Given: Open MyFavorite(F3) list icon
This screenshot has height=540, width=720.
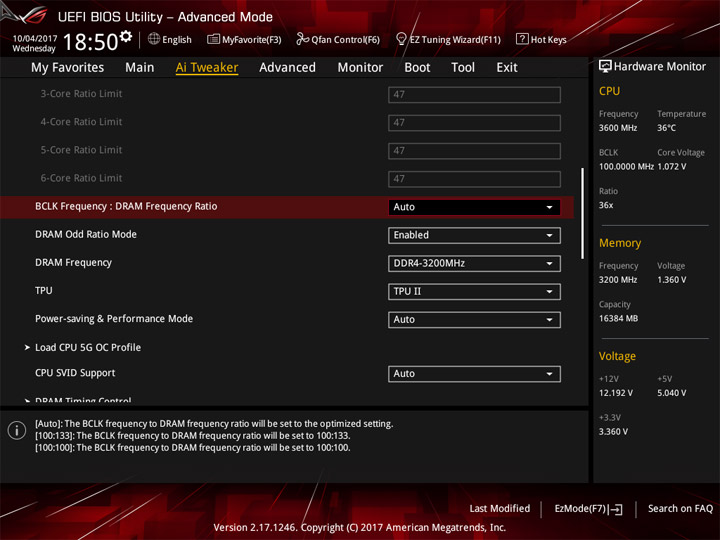Looking at the screenshot, I should pyautogui.click(x=213, y=39).
